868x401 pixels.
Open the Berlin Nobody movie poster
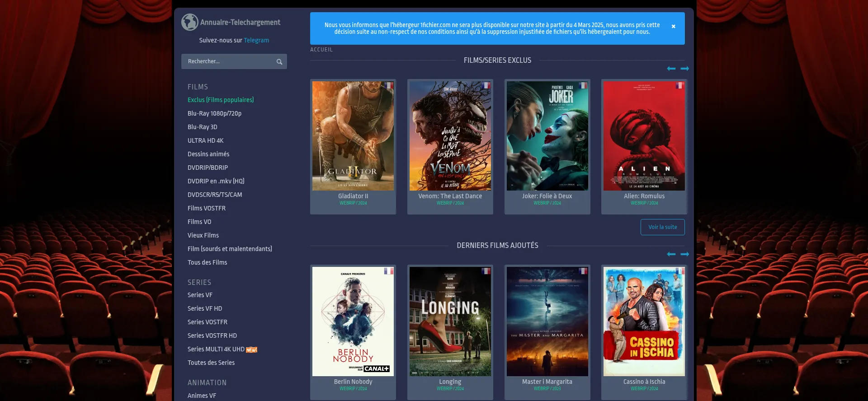(353, 321)
